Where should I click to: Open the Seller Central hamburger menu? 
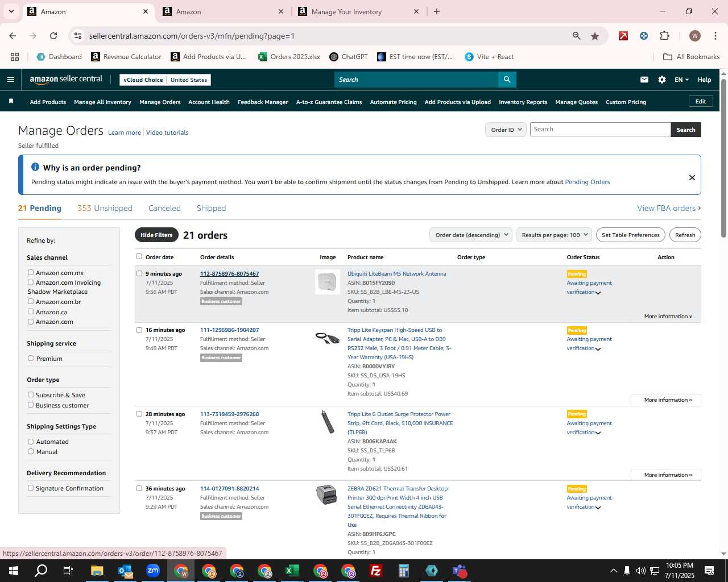[10, 80]
